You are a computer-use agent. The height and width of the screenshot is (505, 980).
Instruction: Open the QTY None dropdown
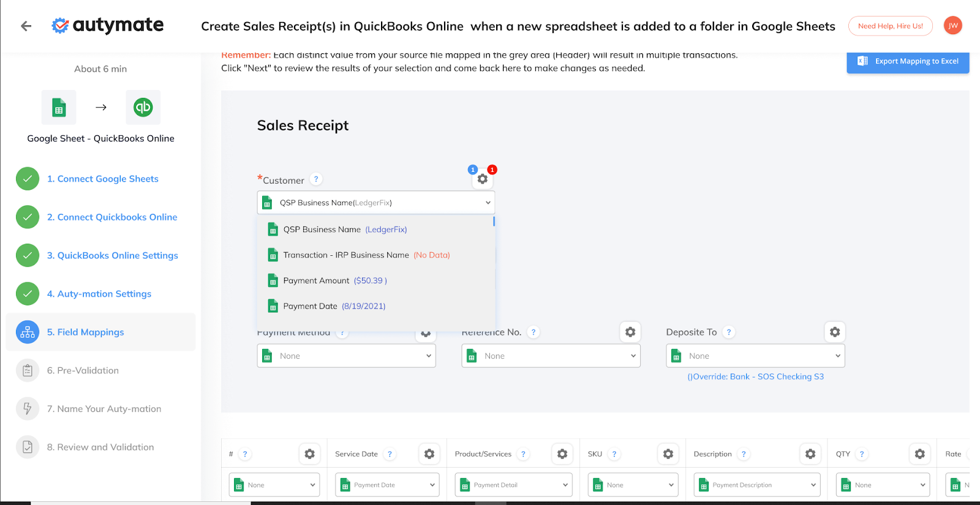pyautogui.click(x=883, y=485)
